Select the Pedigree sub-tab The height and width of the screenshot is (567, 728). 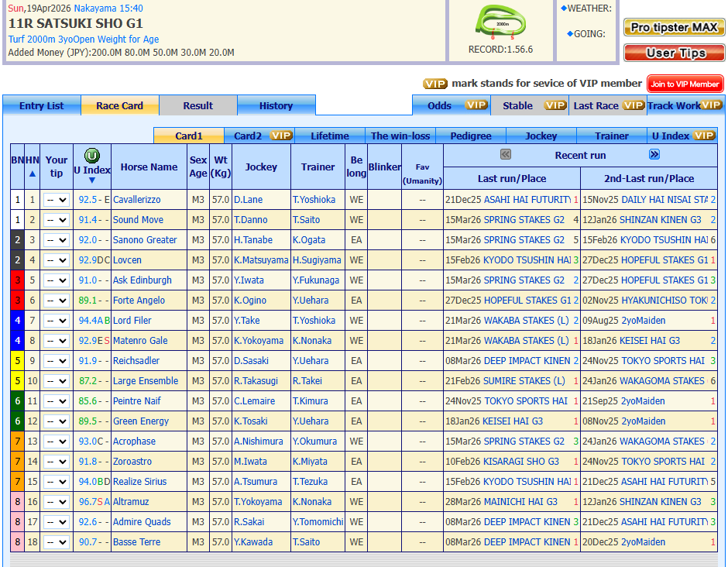(x=471, y=136)
